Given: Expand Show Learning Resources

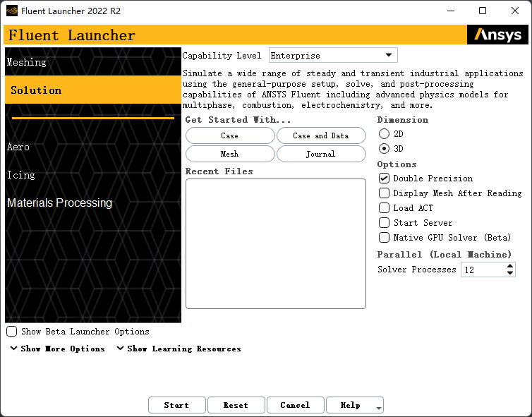Looking at the screenshot, I should tap(179, 349).
